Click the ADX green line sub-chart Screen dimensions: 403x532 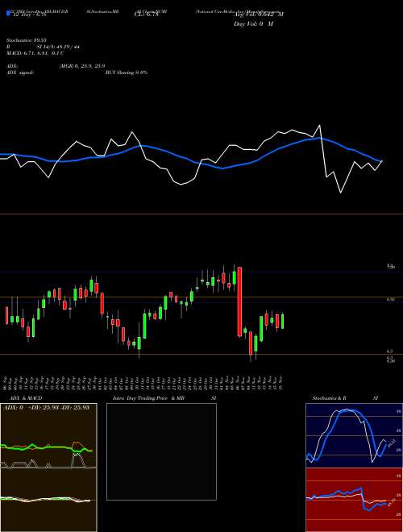(48, 435)
